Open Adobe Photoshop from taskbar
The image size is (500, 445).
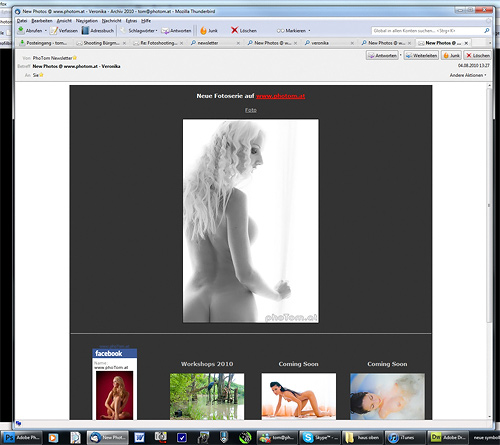[21, 437]
